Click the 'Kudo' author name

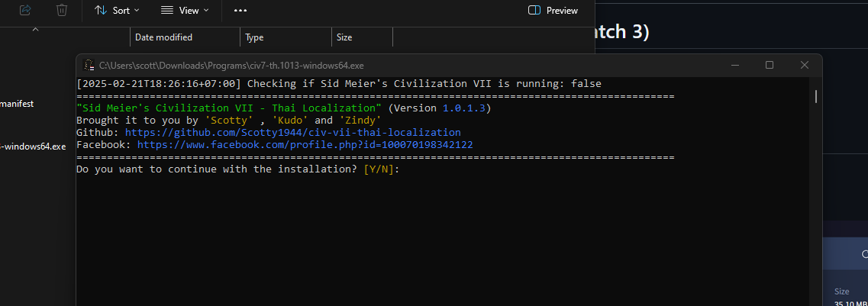click(290, 121)
